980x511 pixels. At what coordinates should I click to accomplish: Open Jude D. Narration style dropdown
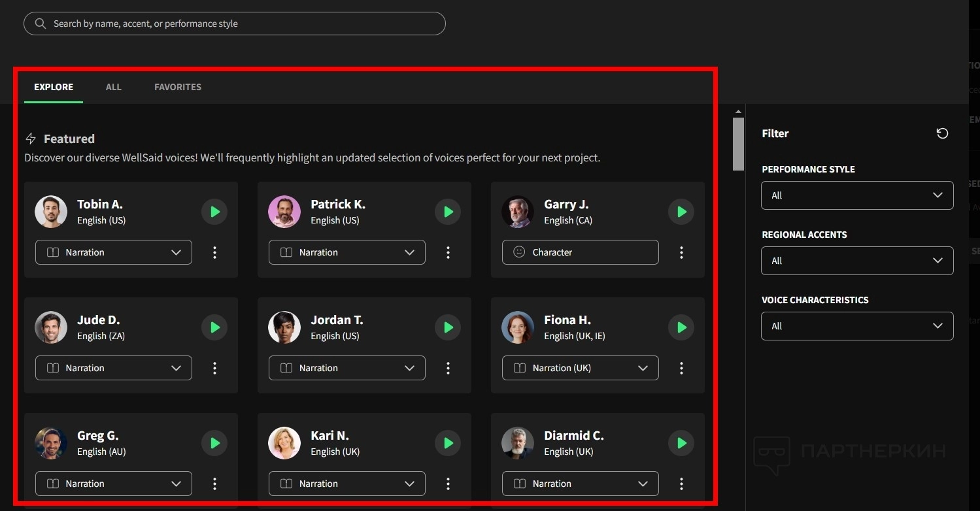(x=113, y=368)
